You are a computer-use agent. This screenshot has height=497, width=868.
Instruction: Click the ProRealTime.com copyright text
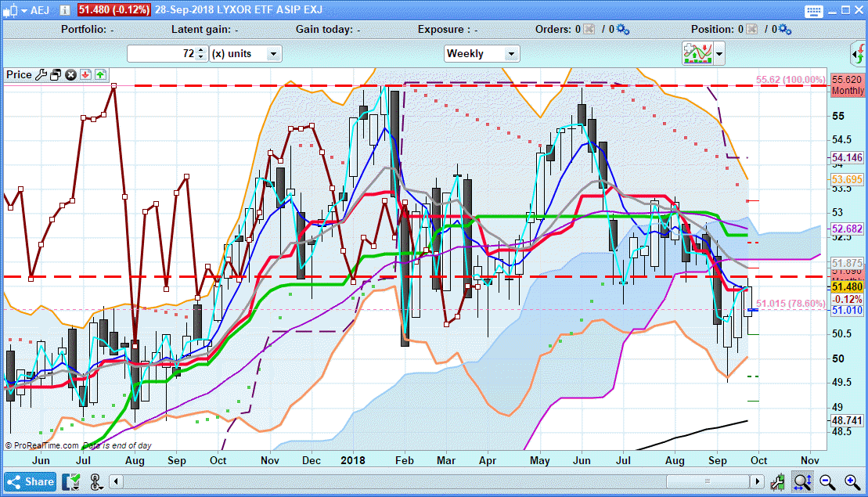42,445
